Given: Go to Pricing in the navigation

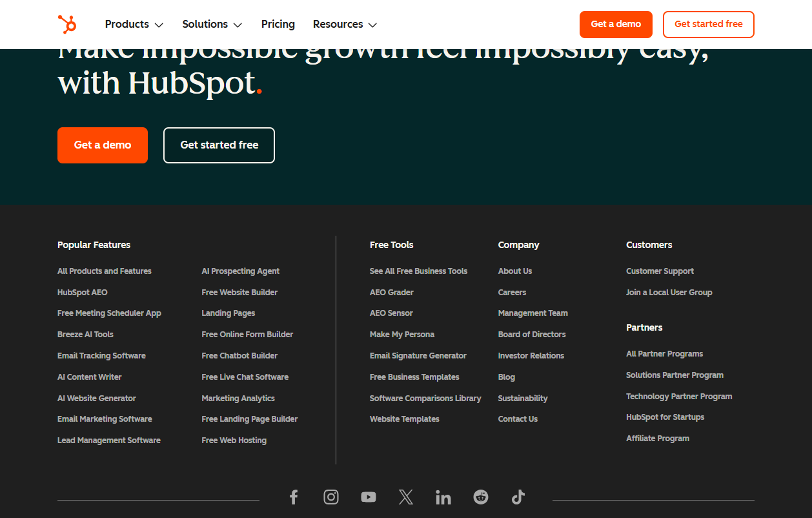Looking at the screenshot, I should 278,25.
